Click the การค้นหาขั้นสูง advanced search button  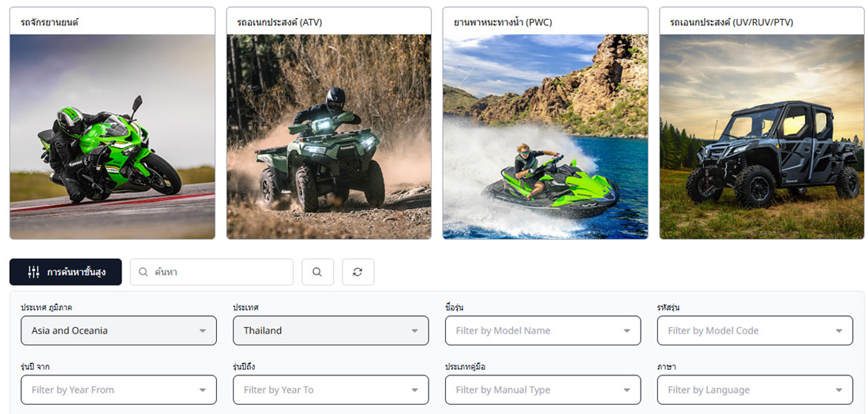[x=65, y=272]
